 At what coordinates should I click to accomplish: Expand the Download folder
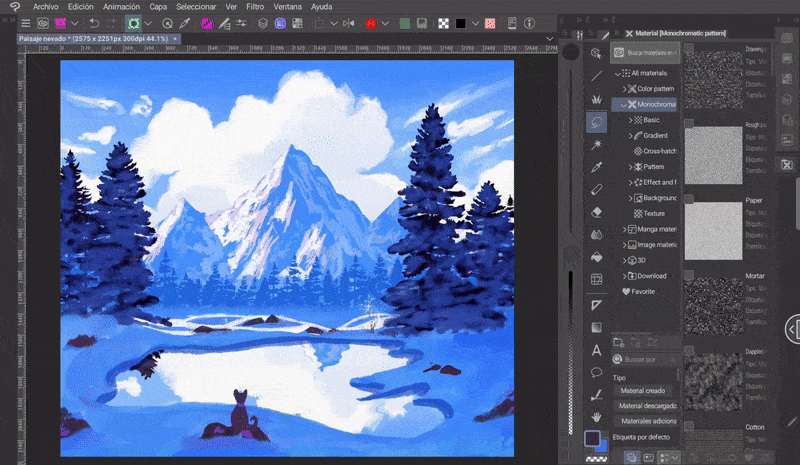[x=624, y=276]
